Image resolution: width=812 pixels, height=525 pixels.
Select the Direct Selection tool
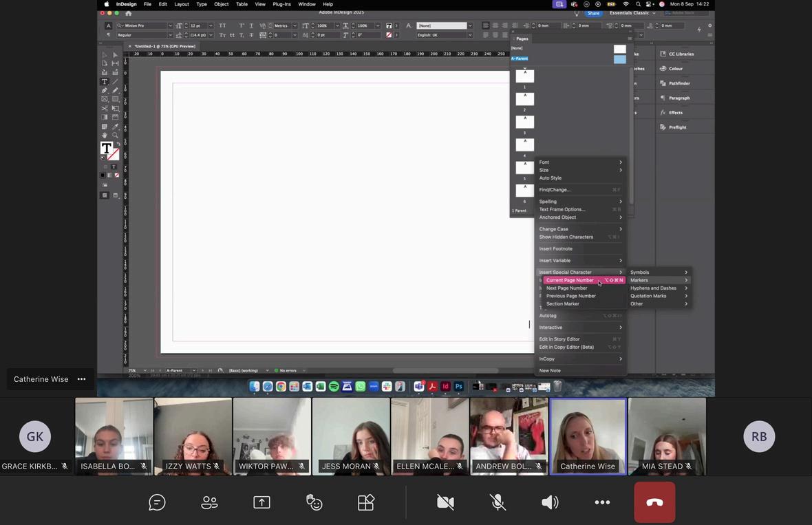tap(115, 54)
